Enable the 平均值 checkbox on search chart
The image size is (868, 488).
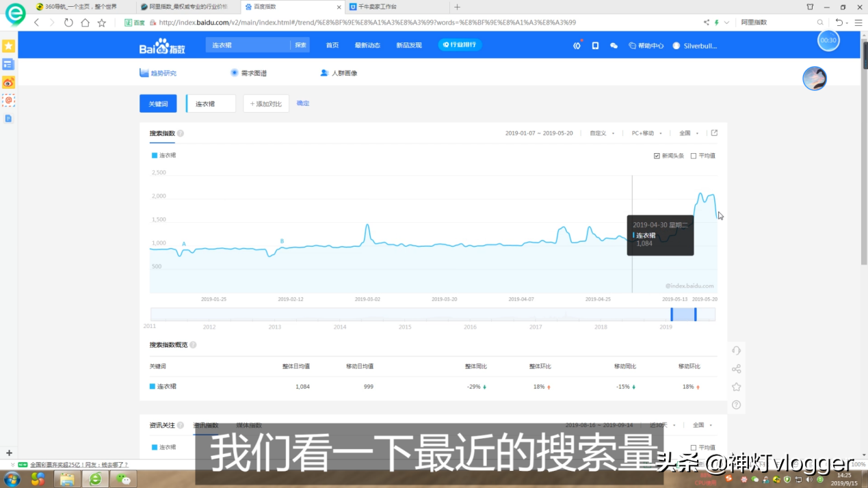(693, 156)
